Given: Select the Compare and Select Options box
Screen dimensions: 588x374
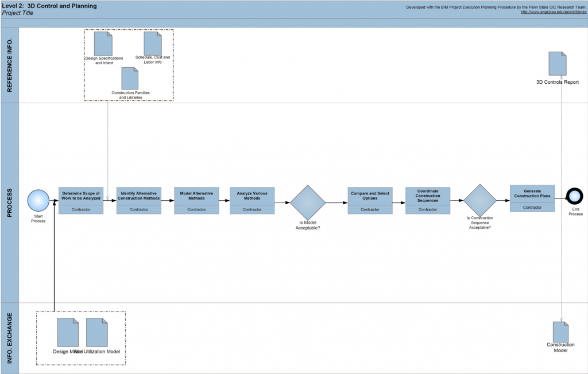Looking at the screenshot, I should pyautogui.click(x=370, y=200).
